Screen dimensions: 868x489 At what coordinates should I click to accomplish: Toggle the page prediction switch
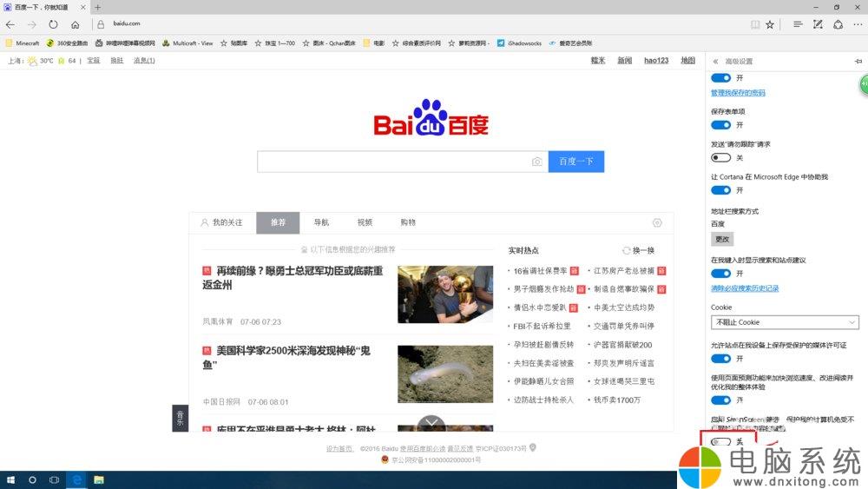coord(720,400)
